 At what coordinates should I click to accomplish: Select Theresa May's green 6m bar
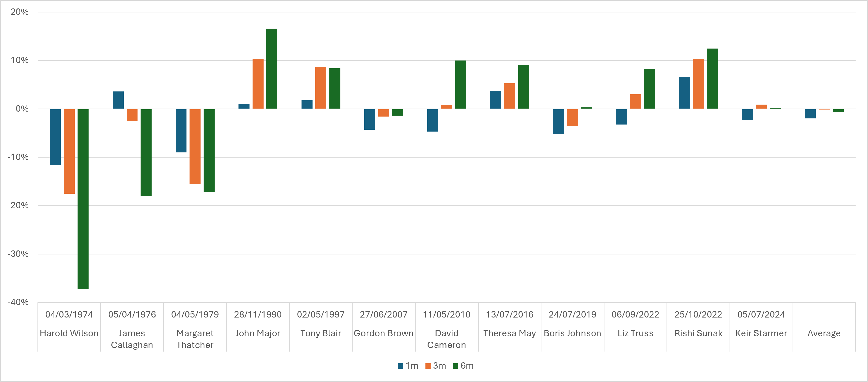[524, 87]
